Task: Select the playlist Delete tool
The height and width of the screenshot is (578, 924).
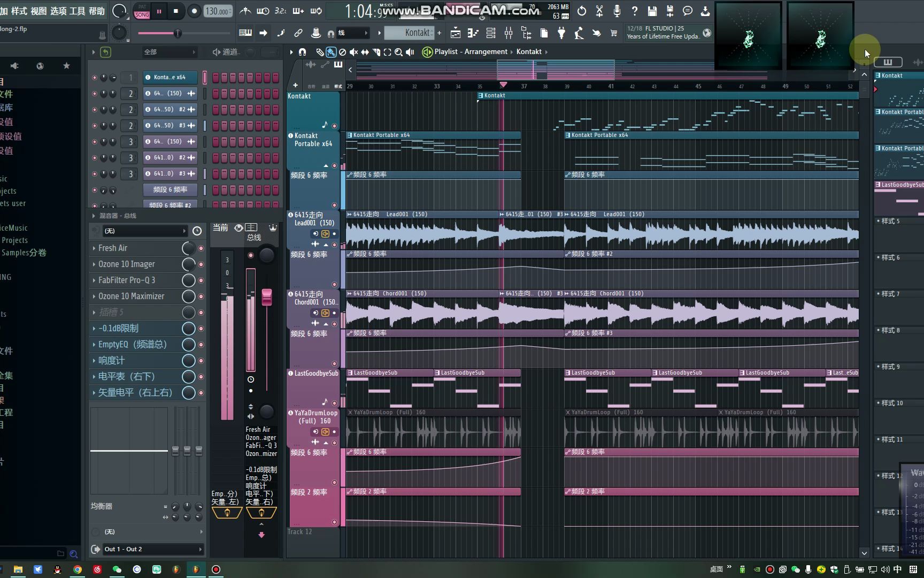Action: pyautogui.click(x=342, y=52)
